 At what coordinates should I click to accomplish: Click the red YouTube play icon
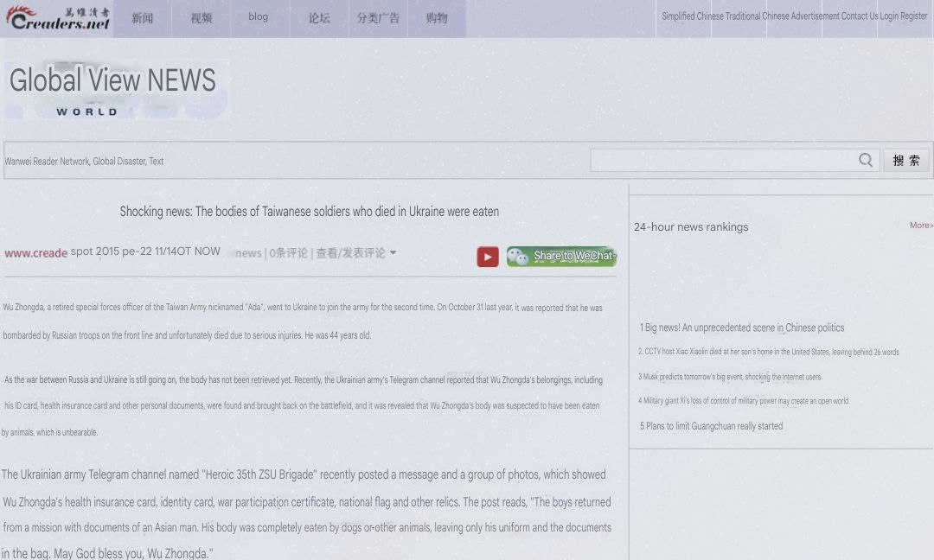point(488,257)
